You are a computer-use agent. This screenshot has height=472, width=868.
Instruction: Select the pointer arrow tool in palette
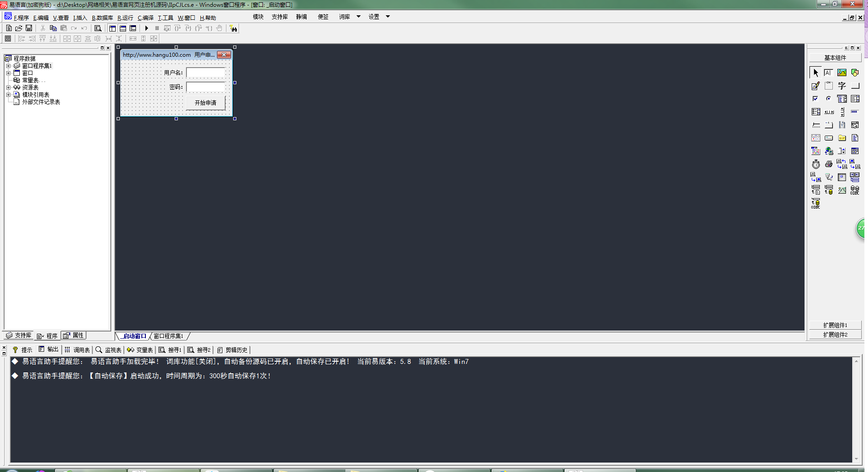point(815,73)
